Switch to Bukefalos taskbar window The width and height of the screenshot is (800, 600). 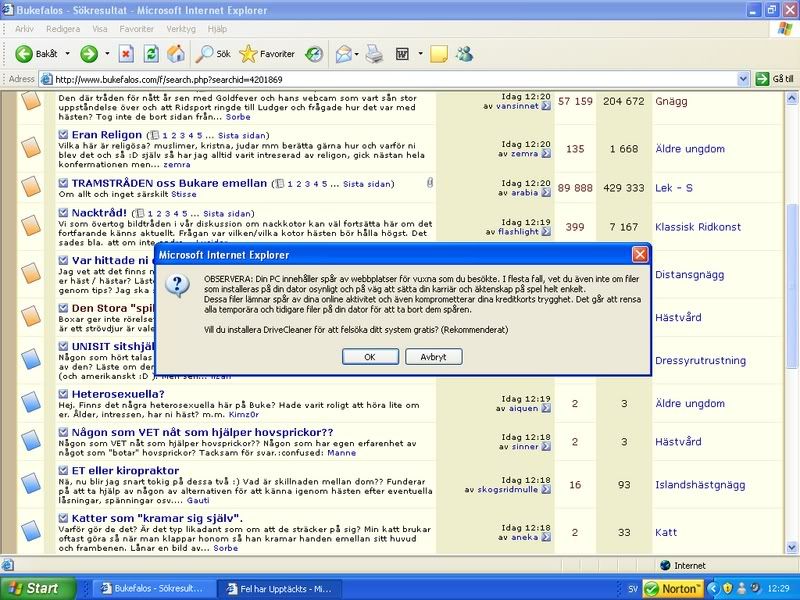(155, 589)
